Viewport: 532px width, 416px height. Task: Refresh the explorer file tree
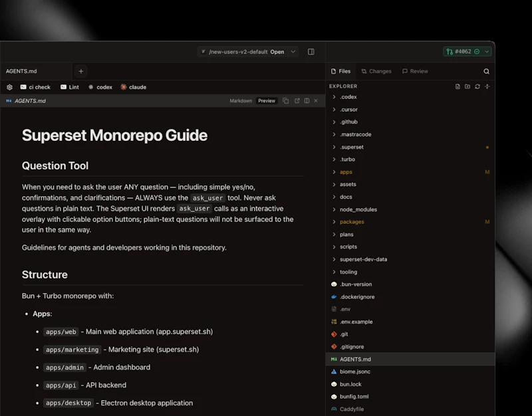coord(477,86)
